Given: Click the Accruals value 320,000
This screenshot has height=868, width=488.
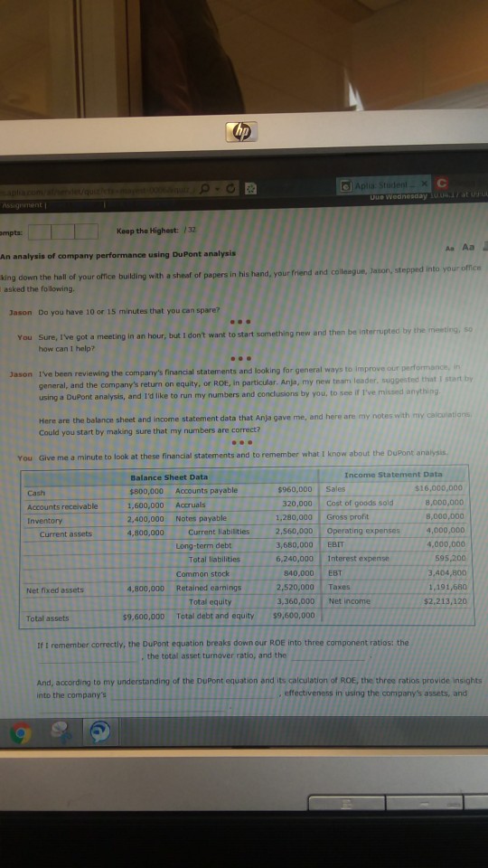Looking at the screenshot, I should click(299, 504).
